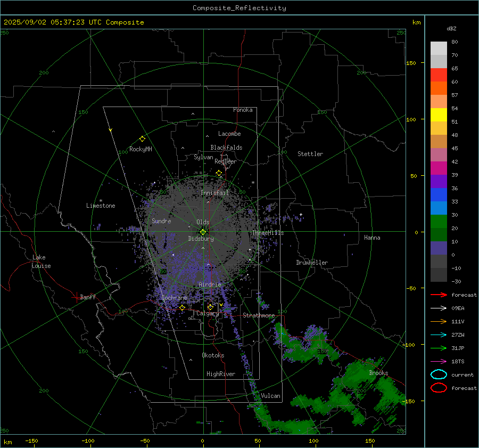
Task: Click the ThreeHills city label
Action: pyautogui.click(x=268, y=233)
